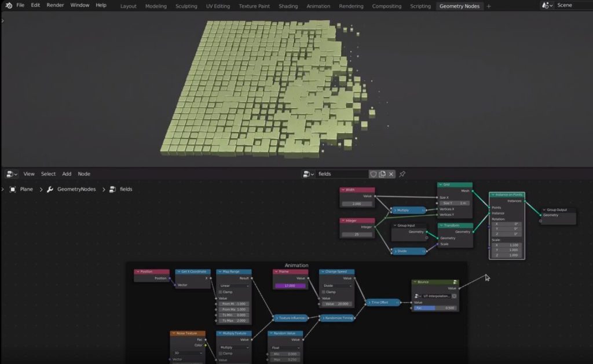Image resolution: width=593 pixels, height=364 pixels.
Task: Enable Clamp on the Map Range node
Action: 221,292
